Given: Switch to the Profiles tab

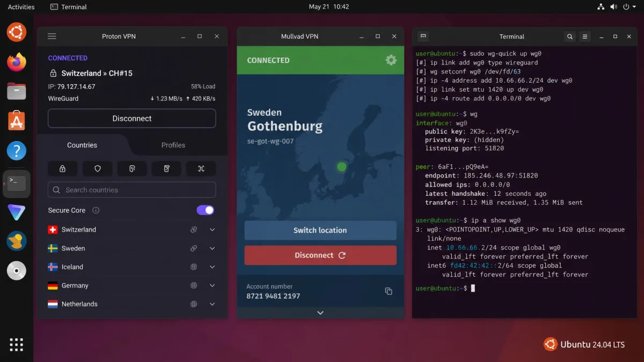Looking at the screenshot, I should pyautogui.click(x=173, y=145).
